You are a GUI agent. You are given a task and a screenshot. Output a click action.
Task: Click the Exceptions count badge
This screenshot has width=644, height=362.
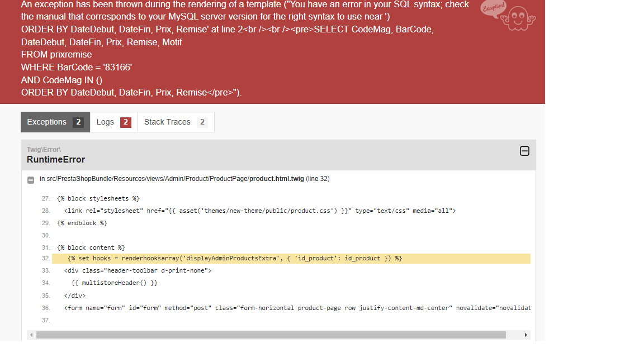pyautogui.click(x=78, y=122)
